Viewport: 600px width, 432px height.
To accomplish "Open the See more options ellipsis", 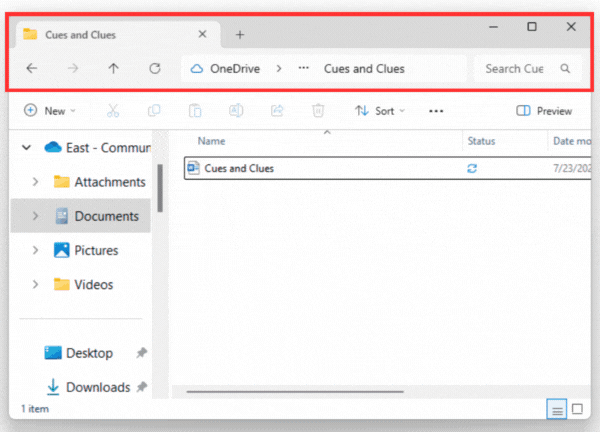I will click(436, 111).
